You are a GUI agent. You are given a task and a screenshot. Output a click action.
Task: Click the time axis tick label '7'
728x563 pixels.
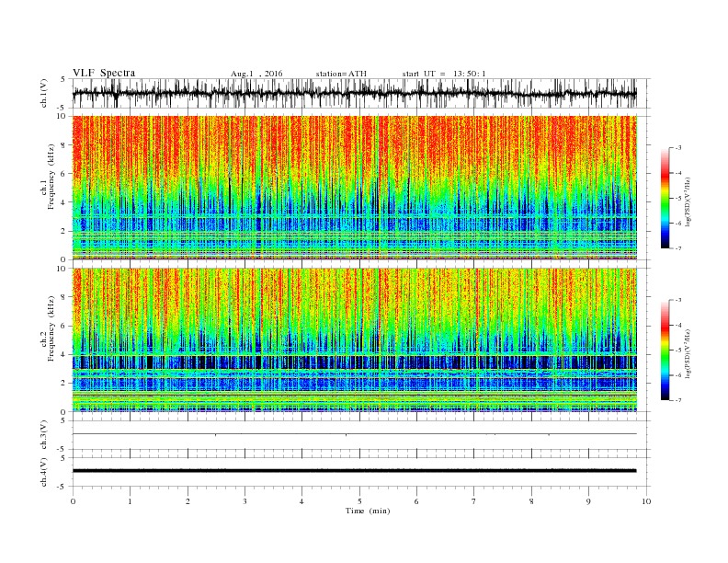click(x=474, y=501)
